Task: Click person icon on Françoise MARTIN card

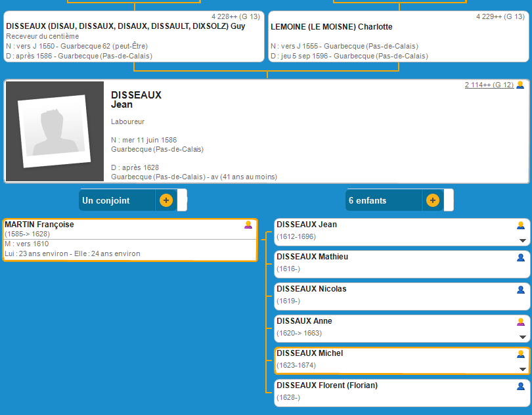Action: tap(248, 225)
